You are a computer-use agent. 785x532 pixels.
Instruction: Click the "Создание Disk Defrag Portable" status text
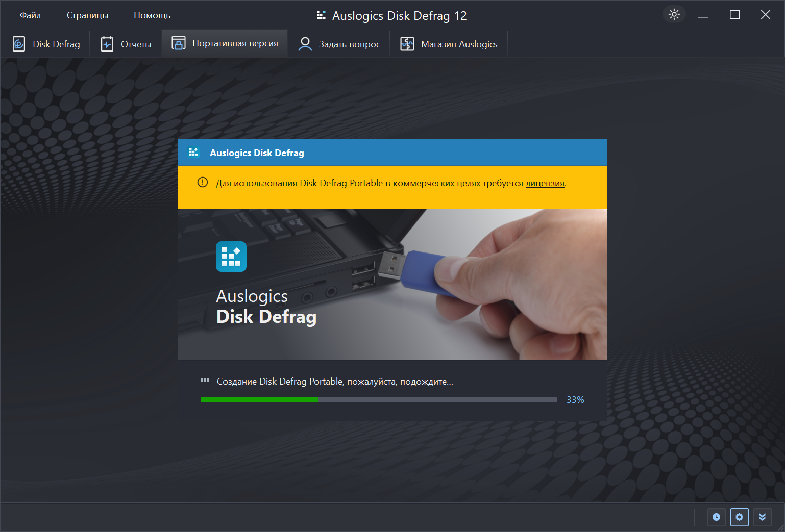point(335,382)
